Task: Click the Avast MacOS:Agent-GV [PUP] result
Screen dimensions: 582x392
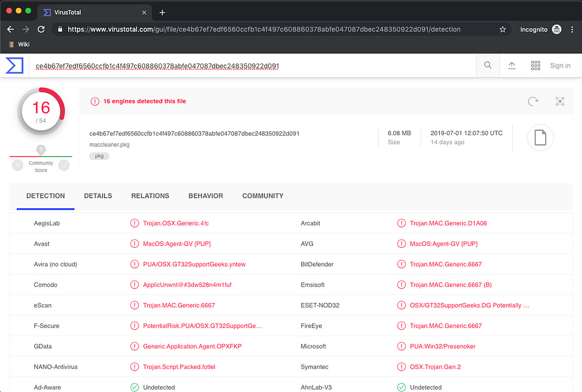Action: 177,244
